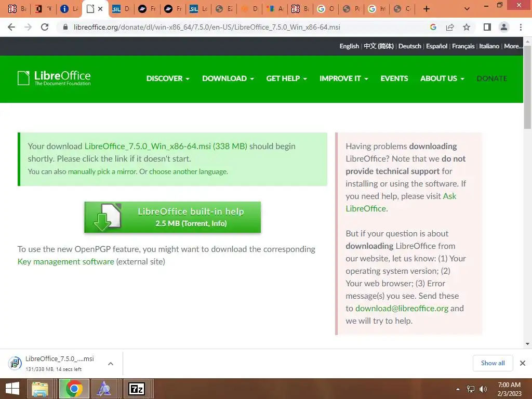The image size is (532, 399).
Task: Click the download@libreoffice.org email link
Action: pos(402,309)
